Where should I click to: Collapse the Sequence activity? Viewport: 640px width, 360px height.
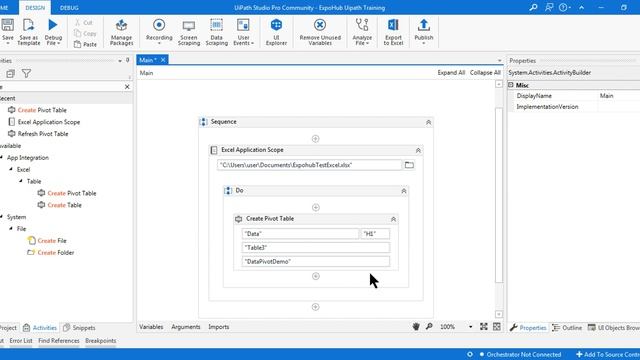428,122
